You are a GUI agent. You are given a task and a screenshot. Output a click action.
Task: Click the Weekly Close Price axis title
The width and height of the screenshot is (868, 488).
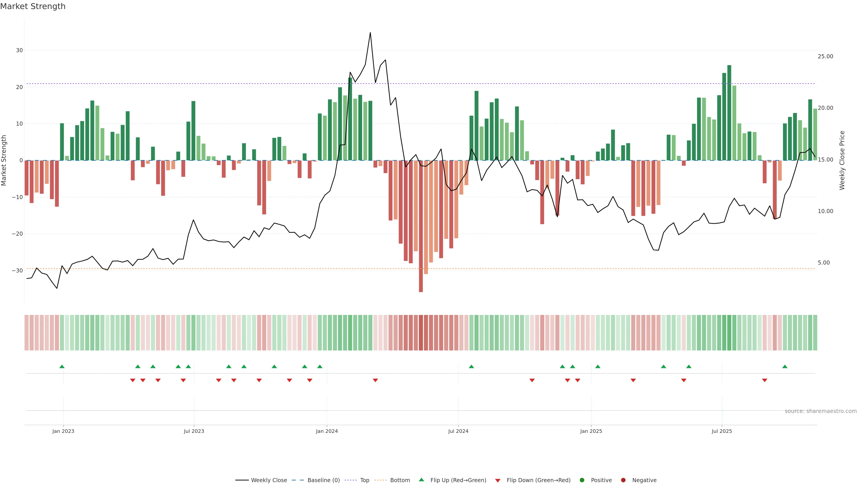[842, 160]
